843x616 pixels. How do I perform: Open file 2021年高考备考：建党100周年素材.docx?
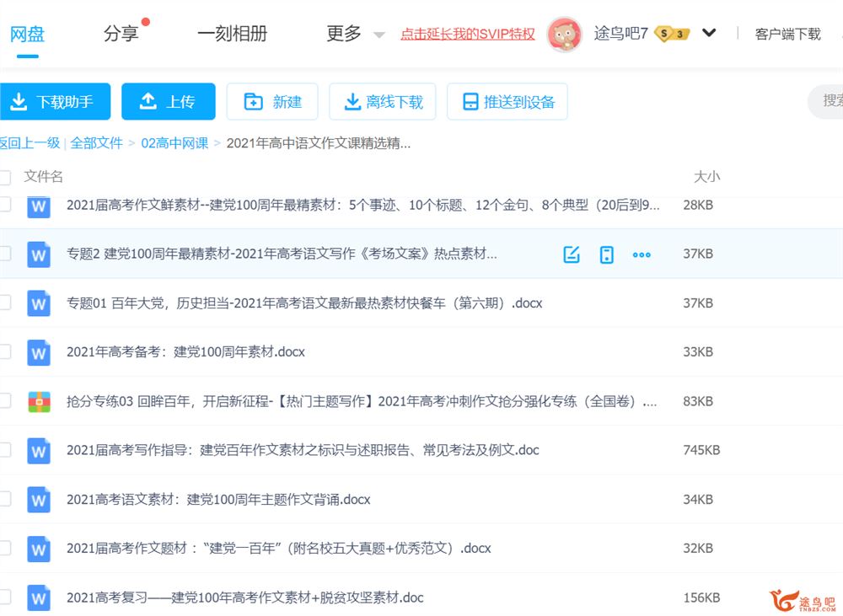185,352
